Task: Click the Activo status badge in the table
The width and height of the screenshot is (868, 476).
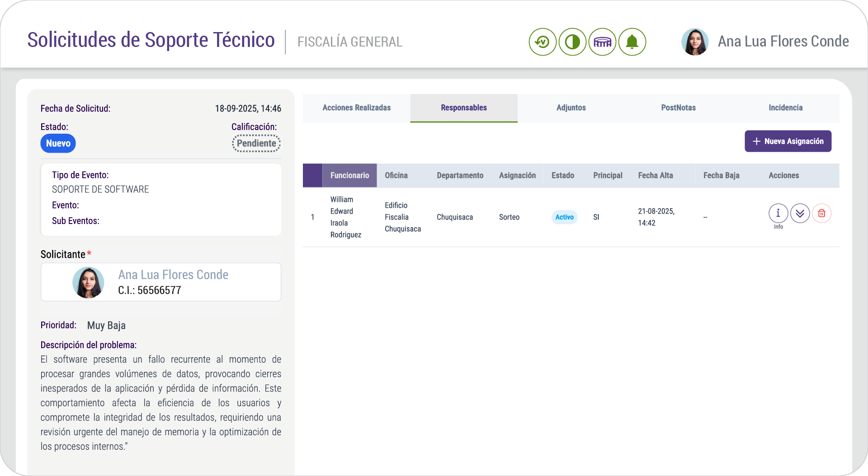Action: [564, 217]
